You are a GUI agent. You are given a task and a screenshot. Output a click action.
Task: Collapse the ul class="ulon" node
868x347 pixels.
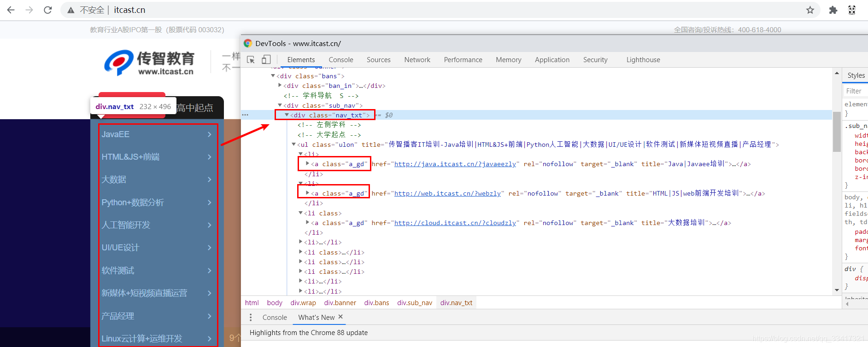click(293, 145)
